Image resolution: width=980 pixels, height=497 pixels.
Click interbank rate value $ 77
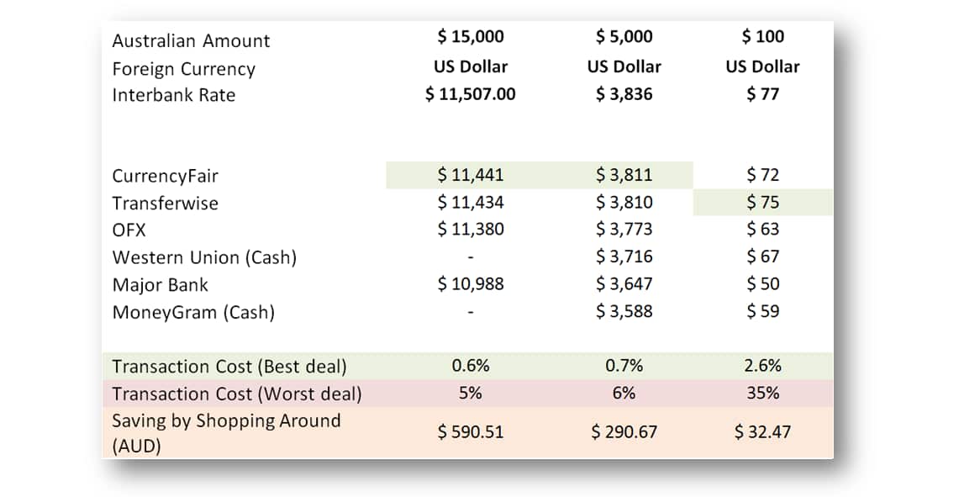point(762,94)
